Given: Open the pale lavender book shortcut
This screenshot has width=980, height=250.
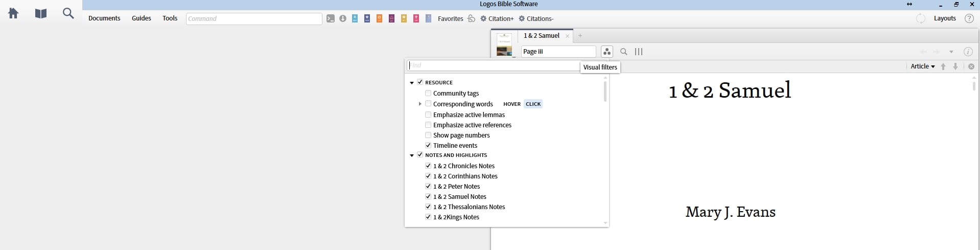Looking at the screenshot, I should click(x=429, y=18).
